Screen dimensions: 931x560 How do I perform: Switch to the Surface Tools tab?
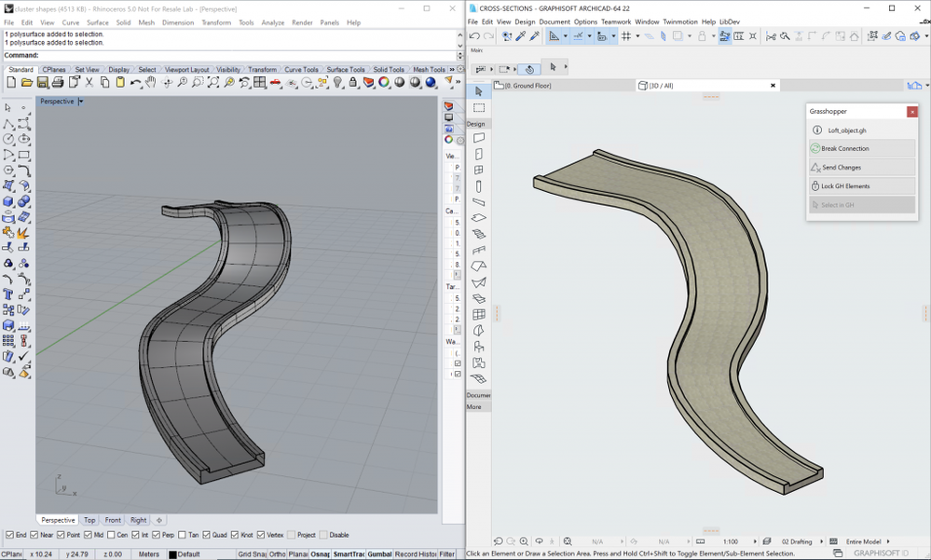pos(345,70)
